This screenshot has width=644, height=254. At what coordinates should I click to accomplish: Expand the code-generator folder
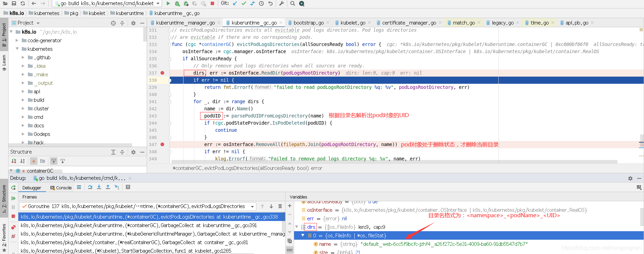(x=17, y=40)
